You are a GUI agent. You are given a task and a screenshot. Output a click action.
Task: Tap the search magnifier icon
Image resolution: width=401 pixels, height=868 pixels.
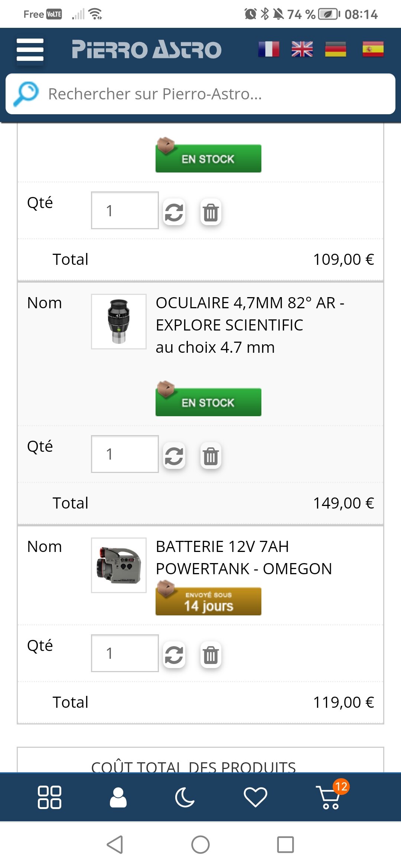pos(26,93)
